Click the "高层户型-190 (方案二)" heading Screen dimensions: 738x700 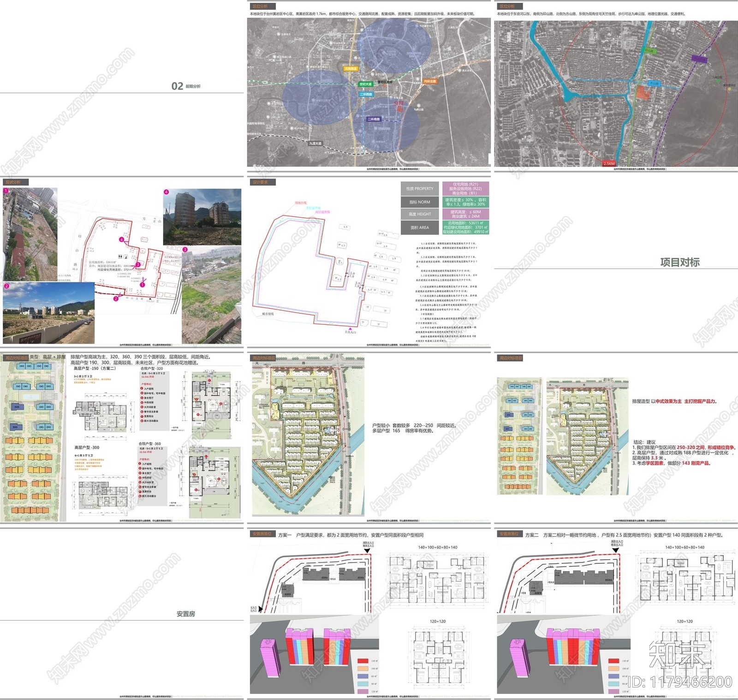click(95, 368)
